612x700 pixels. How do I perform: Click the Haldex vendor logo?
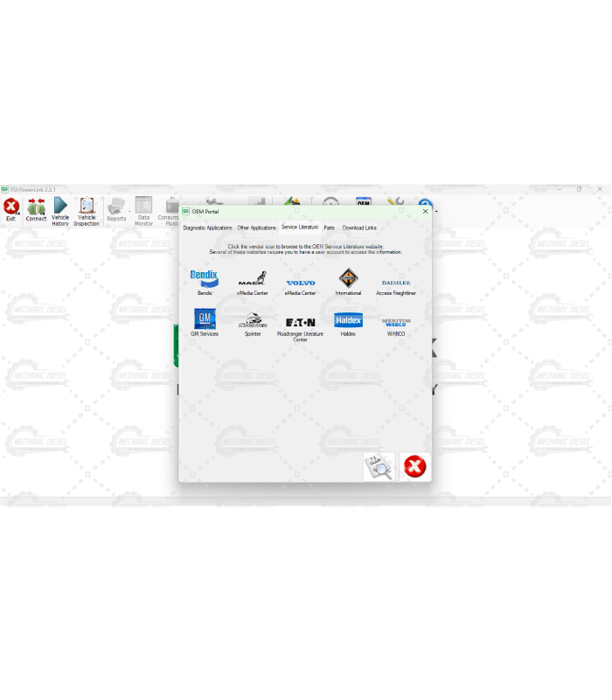pyautogui.click(x=348, y=320)
